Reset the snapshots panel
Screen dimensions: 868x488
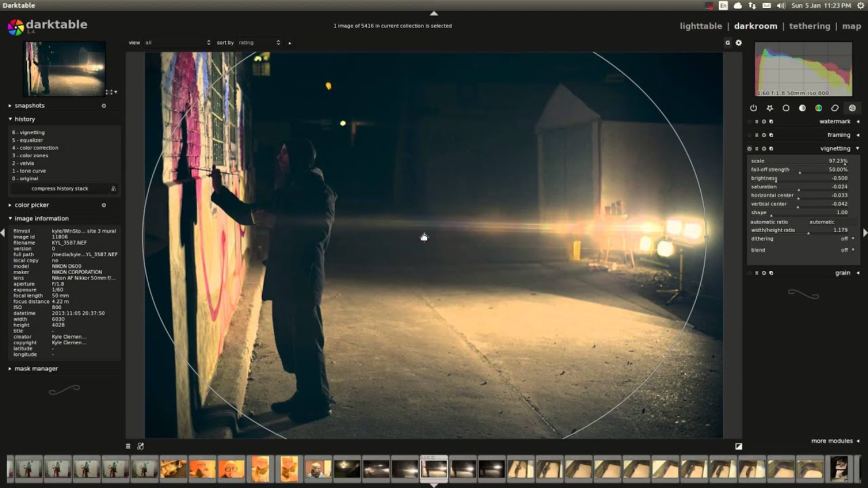point(104,106)
